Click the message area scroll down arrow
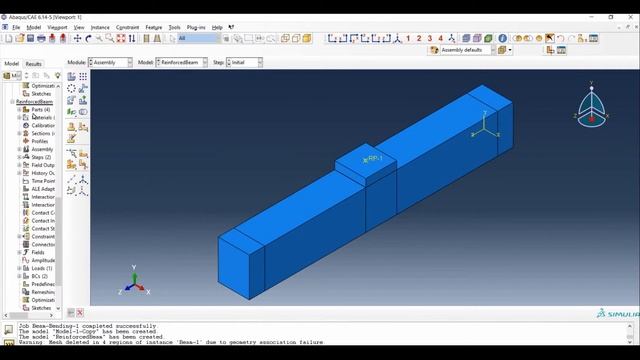This screenshot has height=360, width=640. point(630,342)
